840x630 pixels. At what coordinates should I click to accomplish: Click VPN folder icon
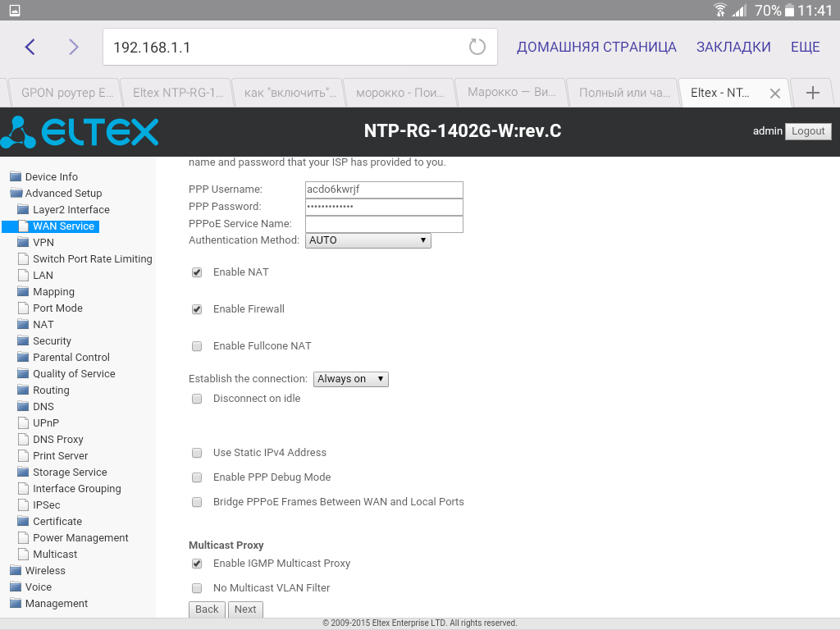(x=23, y=242)
